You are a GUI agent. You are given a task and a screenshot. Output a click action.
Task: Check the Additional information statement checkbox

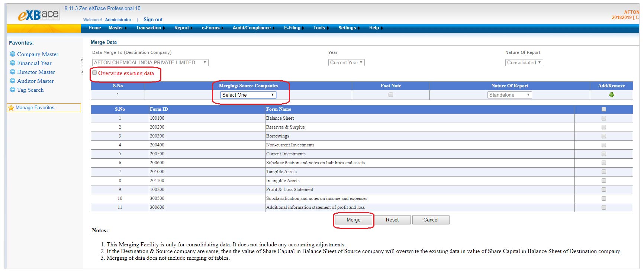[603, 207]
